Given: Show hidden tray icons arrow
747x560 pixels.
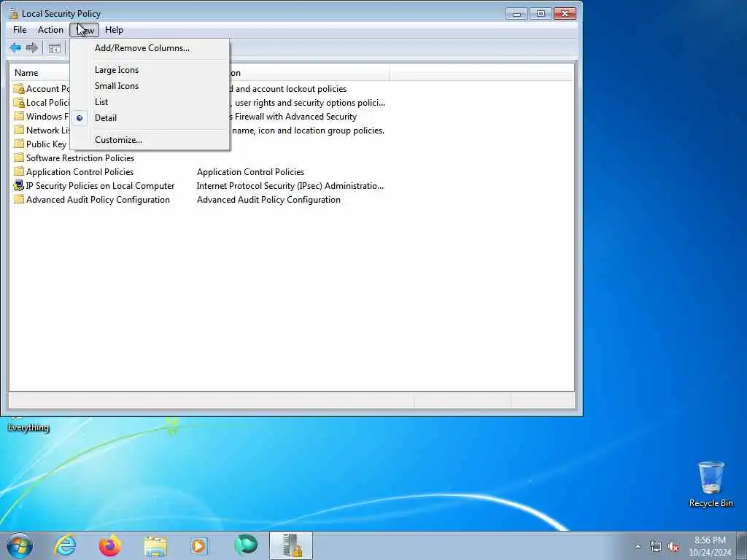Looking at the screenshot, I should pos(638,546).
